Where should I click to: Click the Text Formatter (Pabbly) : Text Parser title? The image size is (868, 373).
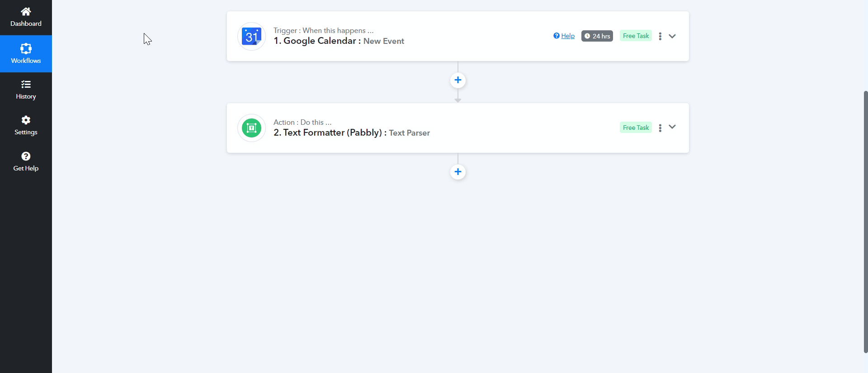coord(352,133)
